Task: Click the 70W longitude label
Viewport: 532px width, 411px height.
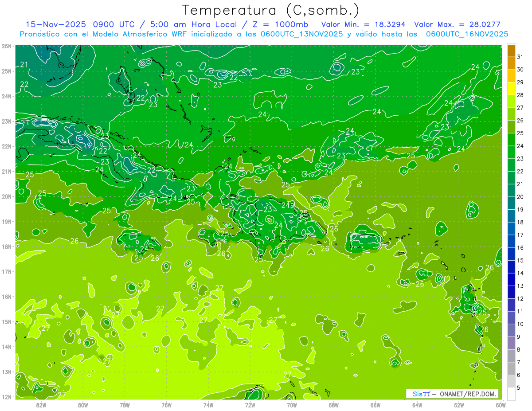Action: 292,405
